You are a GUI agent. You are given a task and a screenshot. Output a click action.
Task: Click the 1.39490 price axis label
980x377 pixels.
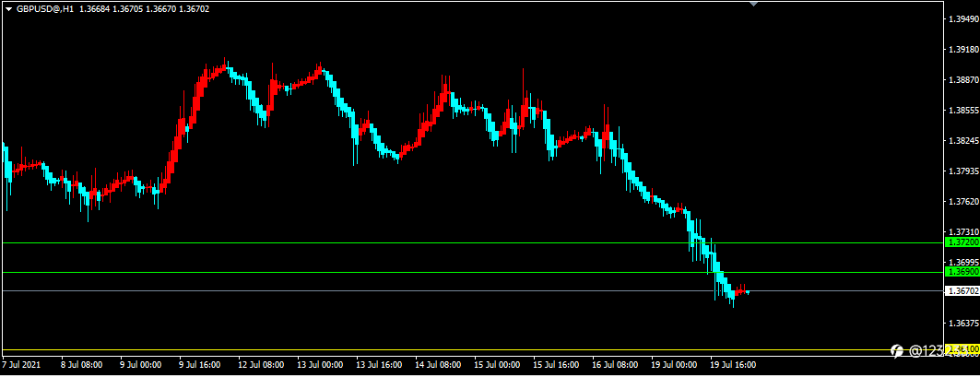click(x=963, y=19)
